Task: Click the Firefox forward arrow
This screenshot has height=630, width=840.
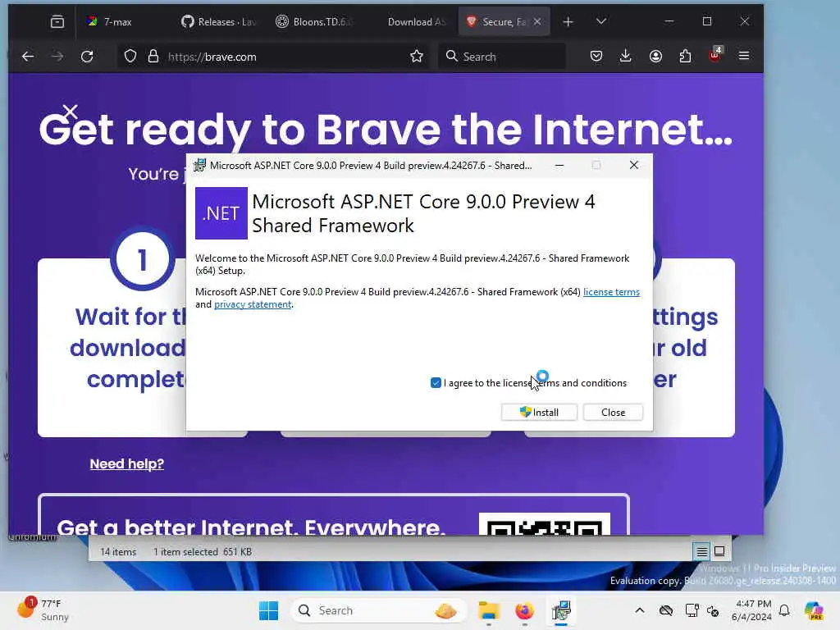Action: coord(57,57)
